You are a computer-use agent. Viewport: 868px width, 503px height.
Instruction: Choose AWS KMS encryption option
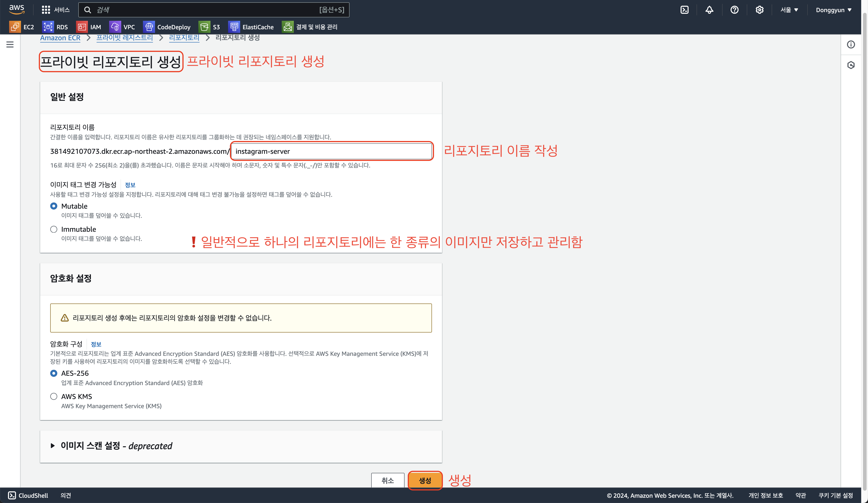(x=54, y=397)
